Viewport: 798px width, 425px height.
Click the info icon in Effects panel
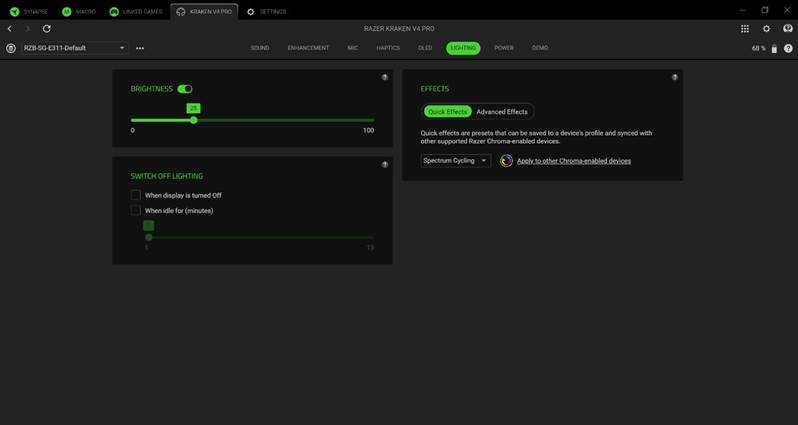point(675,77)
